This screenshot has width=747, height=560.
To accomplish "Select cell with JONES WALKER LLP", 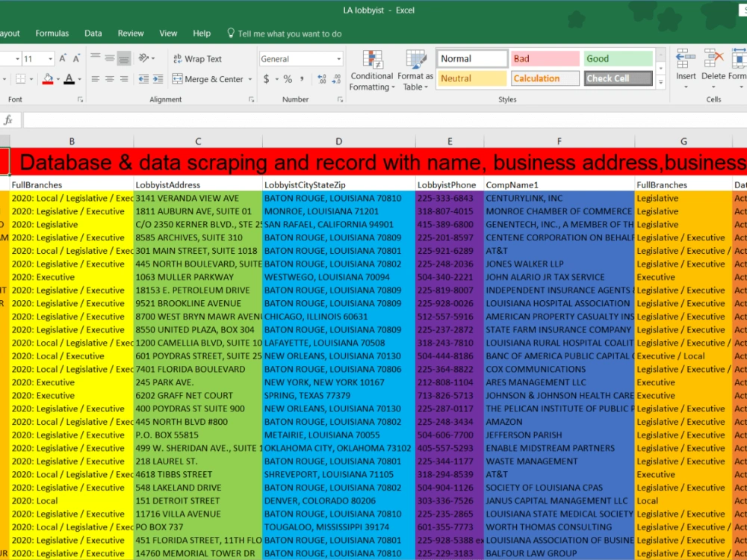I will click(559, 264).
